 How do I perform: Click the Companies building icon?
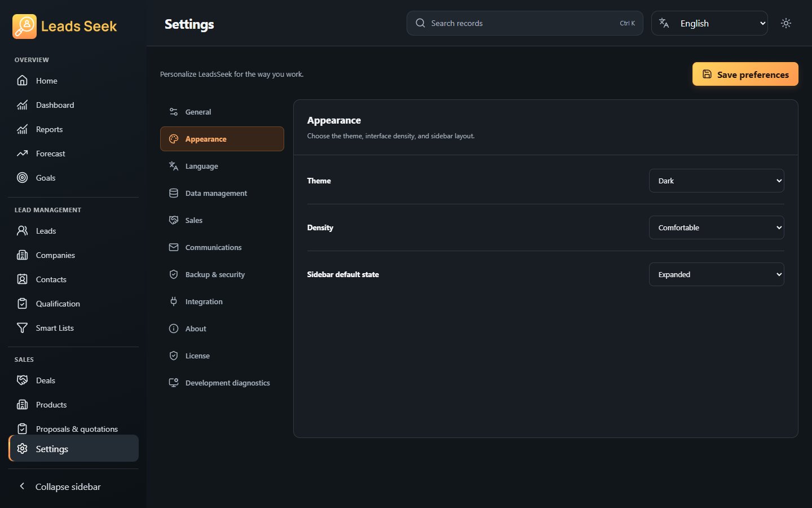(22, 255)
